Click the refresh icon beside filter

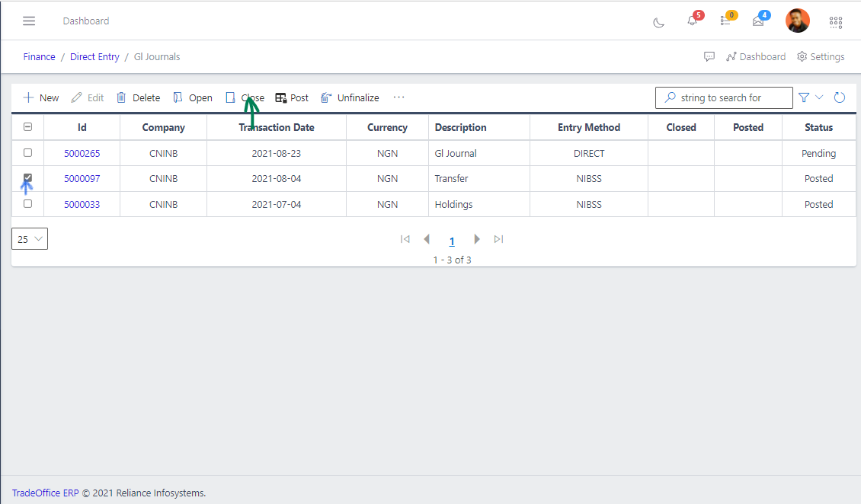coord(840,97)
